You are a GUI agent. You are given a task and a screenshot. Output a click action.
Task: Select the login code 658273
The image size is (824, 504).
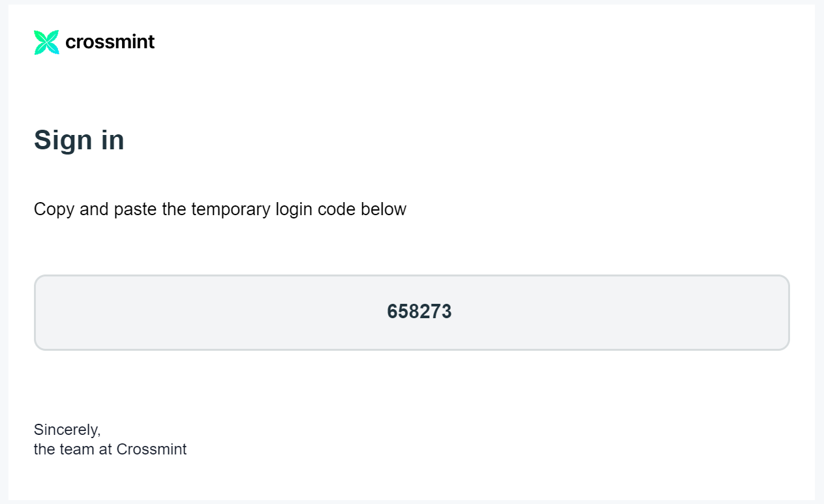419,312
